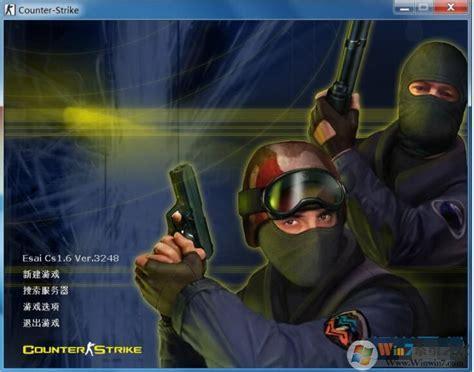Choose 退出游戏 to quit the game
Viewport: 474px width, 372px height.
(41, 323)
